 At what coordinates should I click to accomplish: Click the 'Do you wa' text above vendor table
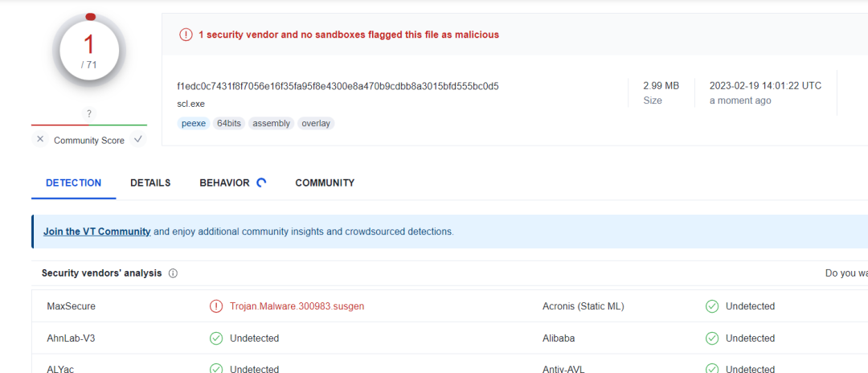[x=846, y=273]
